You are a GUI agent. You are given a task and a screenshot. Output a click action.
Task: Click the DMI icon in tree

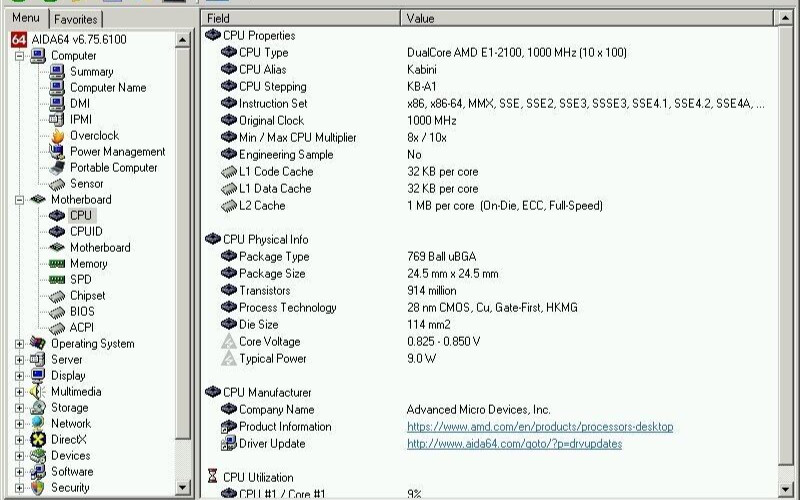click(x=57, y=104)
